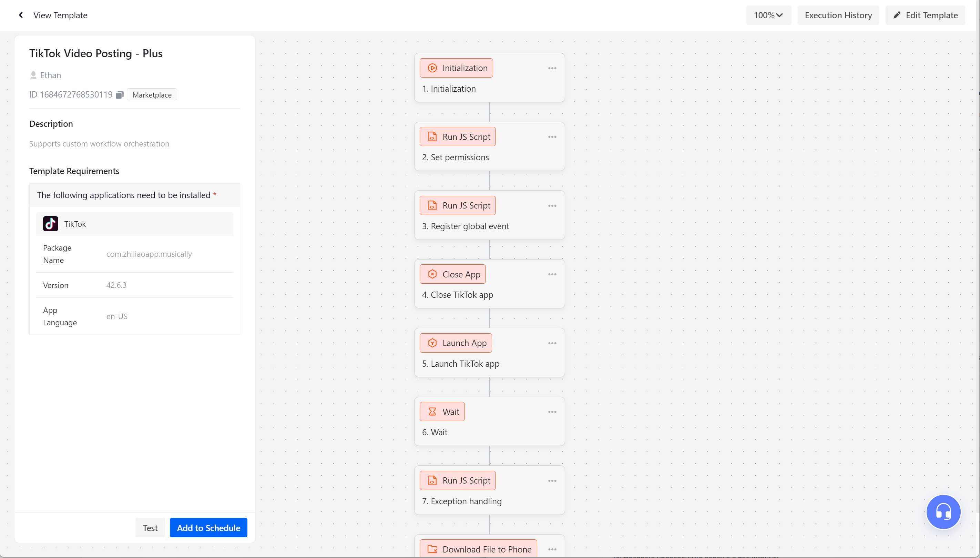The height and width of the screenshot is (558, 980).
Task: Click the Execution History button
Action: (838, 15)
